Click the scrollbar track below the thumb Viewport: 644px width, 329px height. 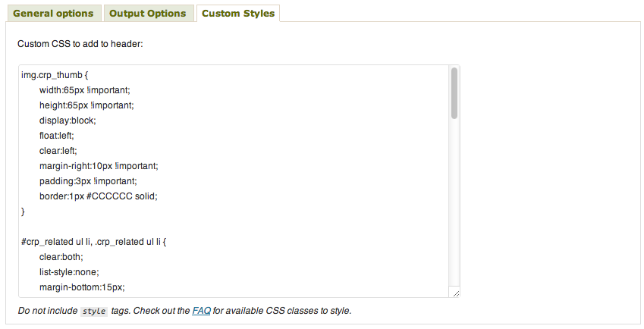pos(454,205)
